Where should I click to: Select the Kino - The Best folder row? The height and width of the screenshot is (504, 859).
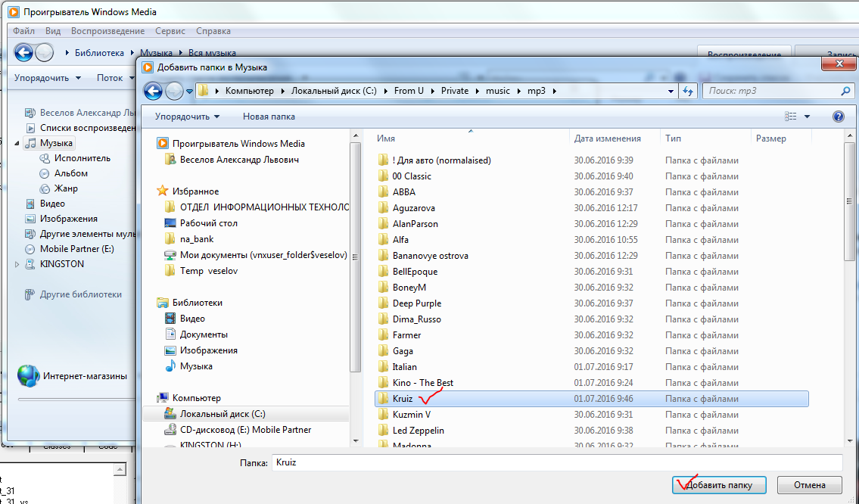pos(590,383)
